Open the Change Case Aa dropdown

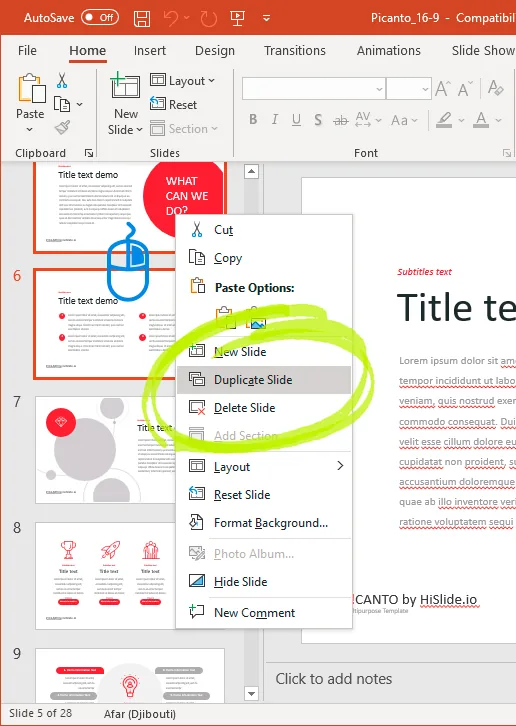point(404,121)
